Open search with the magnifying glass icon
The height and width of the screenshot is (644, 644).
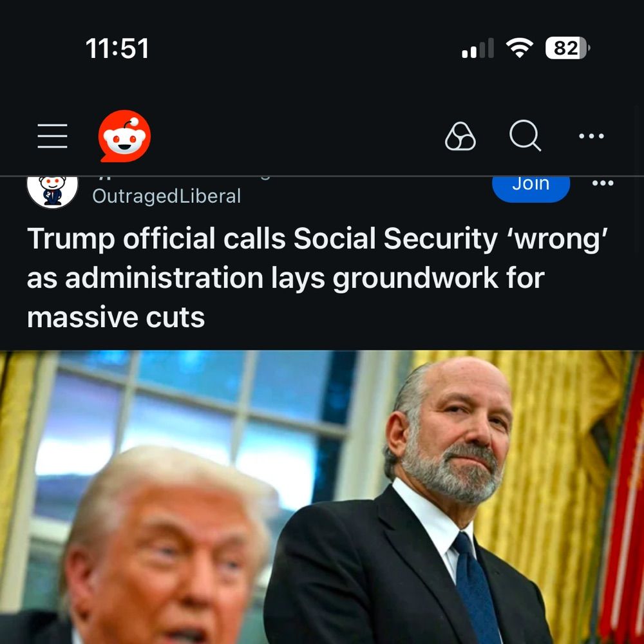click(525, 135)
